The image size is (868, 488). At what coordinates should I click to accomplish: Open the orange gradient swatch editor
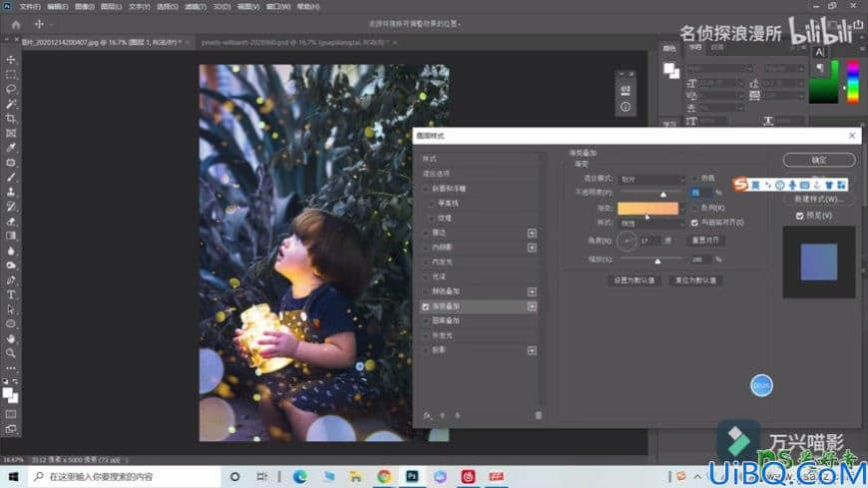click(648, 209)
